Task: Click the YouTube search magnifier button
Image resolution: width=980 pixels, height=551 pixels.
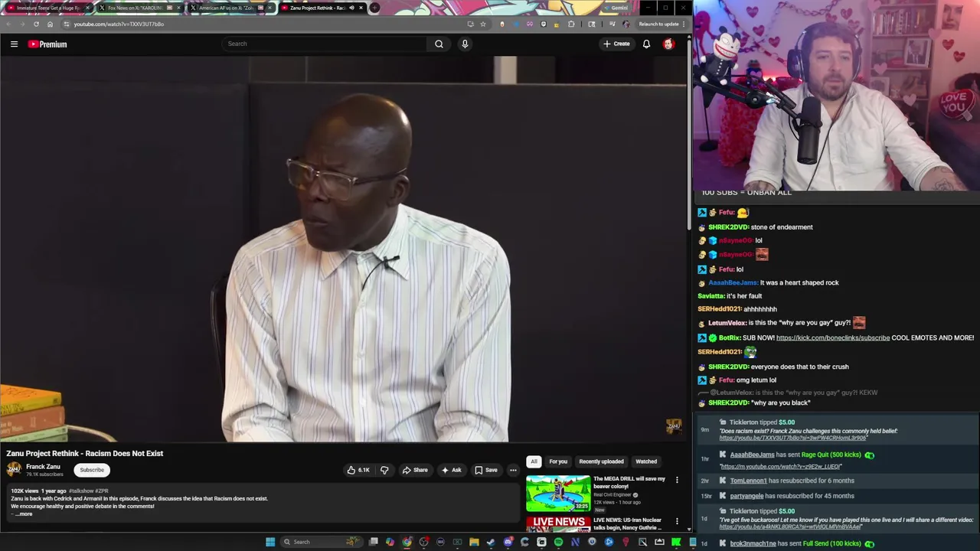Action: point(439,44)
